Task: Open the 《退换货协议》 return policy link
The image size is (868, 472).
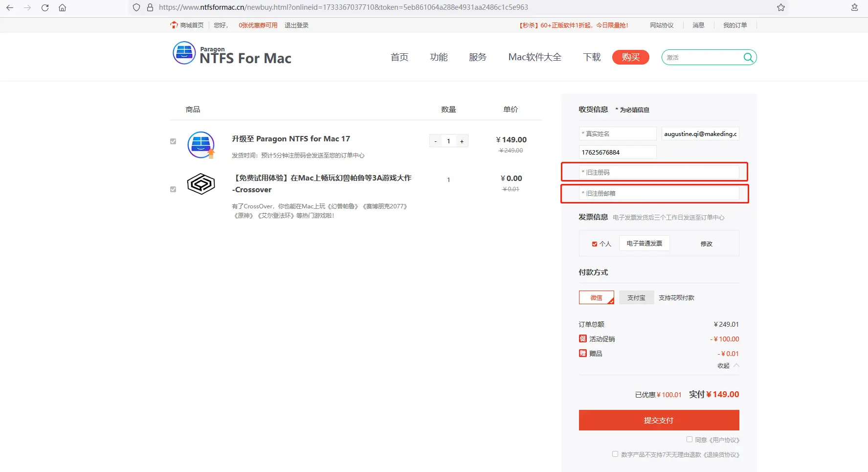Action: click(x=721, y=455)
